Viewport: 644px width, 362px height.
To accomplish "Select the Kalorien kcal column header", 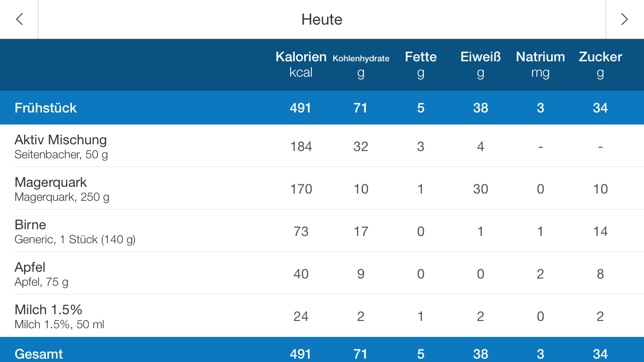I will click(x=301, y=64).
